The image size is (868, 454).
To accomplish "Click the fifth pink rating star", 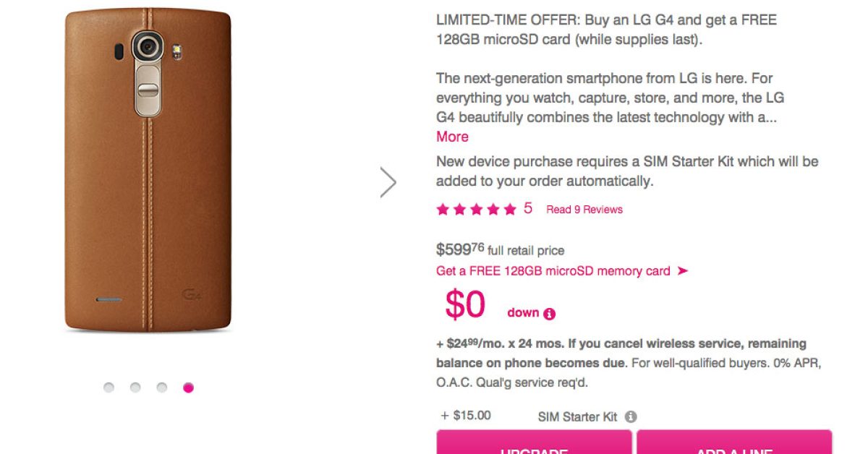I will point(510,210).
